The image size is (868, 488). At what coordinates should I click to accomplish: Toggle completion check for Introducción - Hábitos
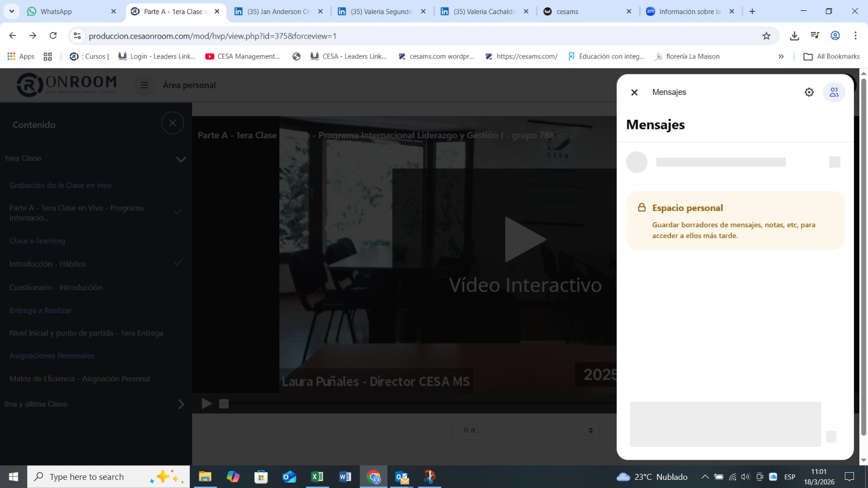pos(178,263)
